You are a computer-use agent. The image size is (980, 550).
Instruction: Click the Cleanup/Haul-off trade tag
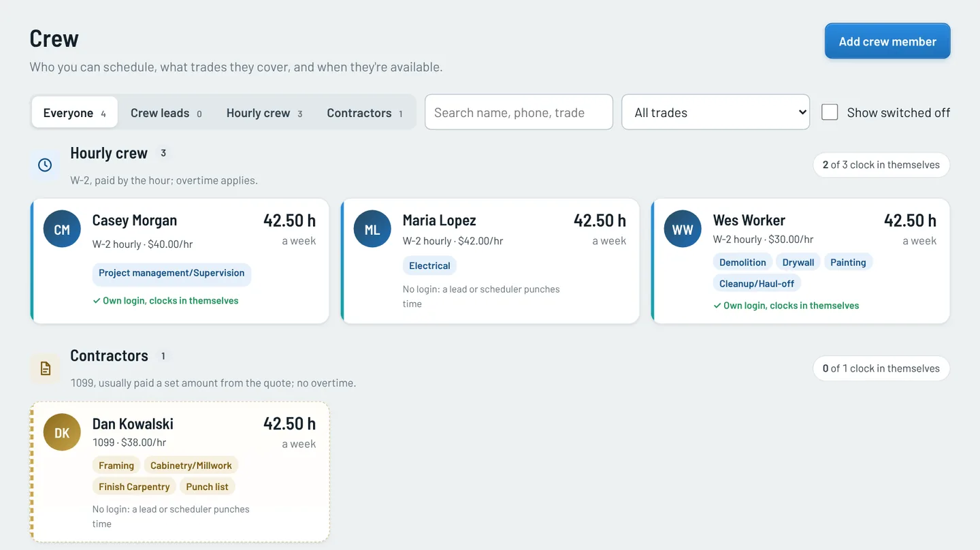(x=757, y=283)
